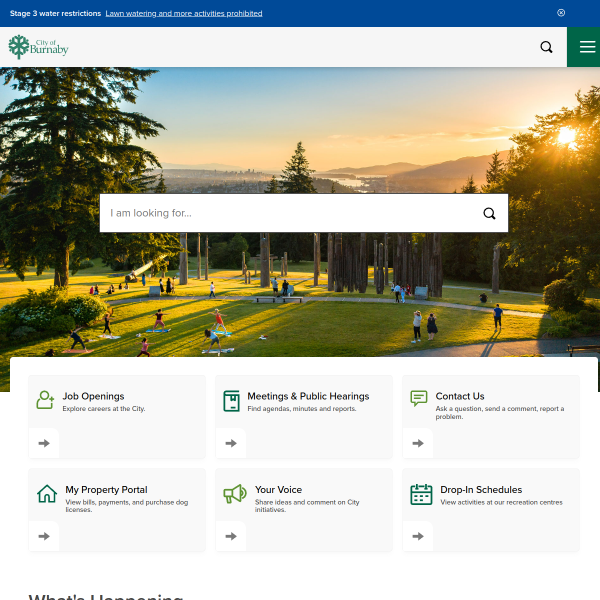Open lawn watering activities prohibited link
This screenshot has height=600, width=600.
(184, 13)
